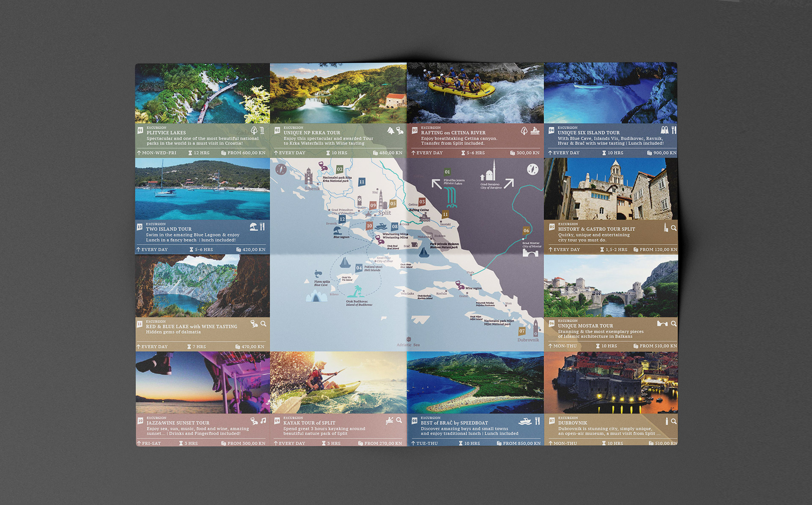Click the Red & Blue Lake cave photo
The width and height of the screenshot is (812, 505).
point(203,286)
